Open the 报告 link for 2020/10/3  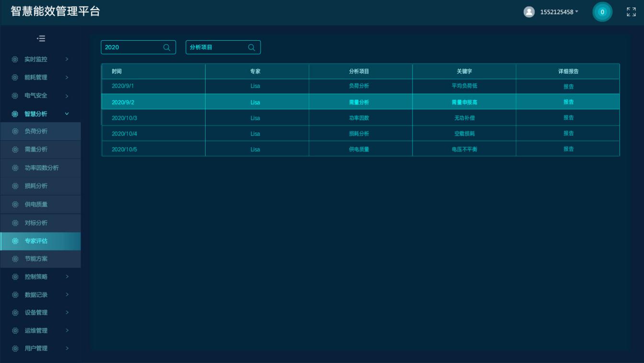[568, 118]
